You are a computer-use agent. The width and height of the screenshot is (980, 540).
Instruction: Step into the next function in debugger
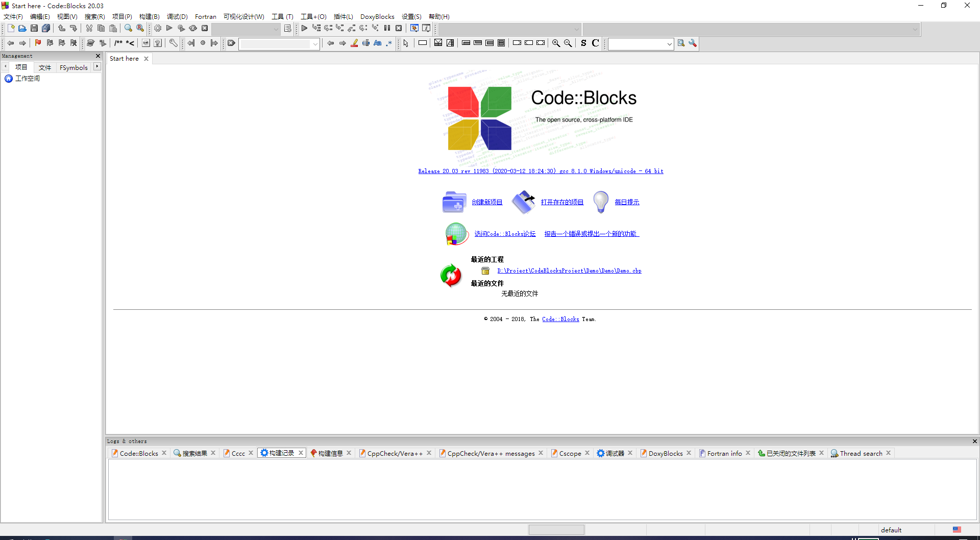pyautogui.click(x=339, y=28)
